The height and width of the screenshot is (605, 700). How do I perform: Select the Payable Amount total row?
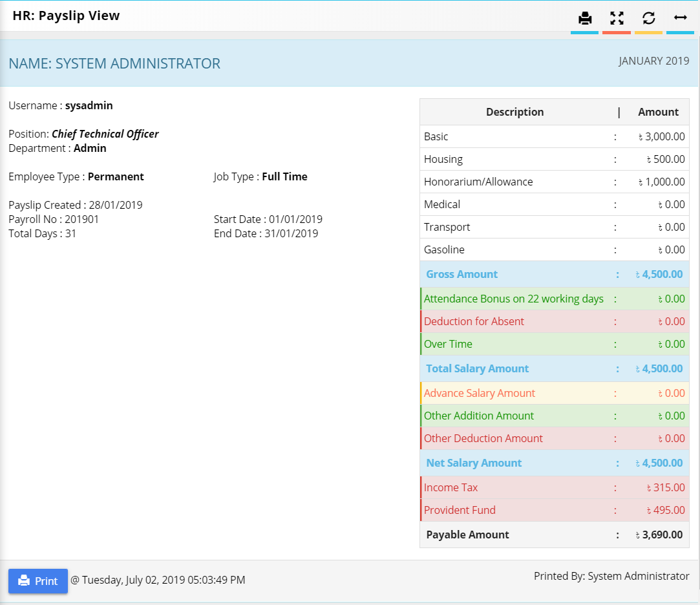(555, 535)
